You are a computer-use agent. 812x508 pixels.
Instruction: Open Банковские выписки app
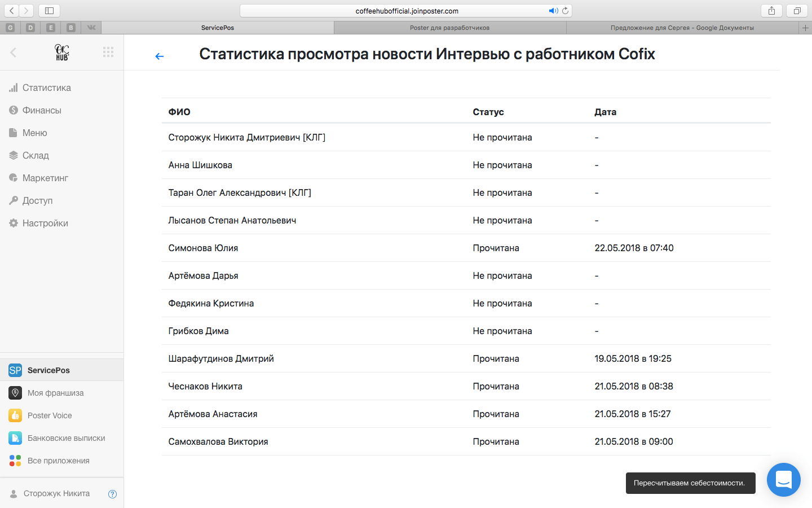66,438
